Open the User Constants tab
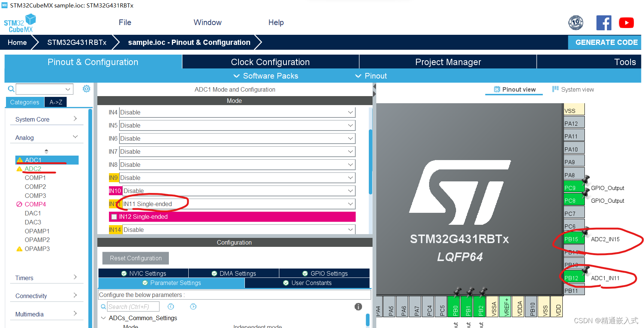This screenshot has height=328, width=644. point(307,283)
